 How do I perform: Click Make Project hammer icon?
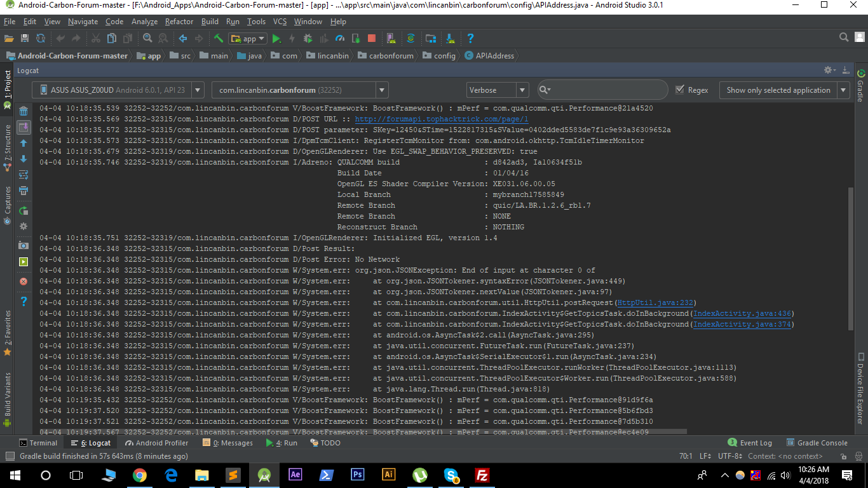219,39
